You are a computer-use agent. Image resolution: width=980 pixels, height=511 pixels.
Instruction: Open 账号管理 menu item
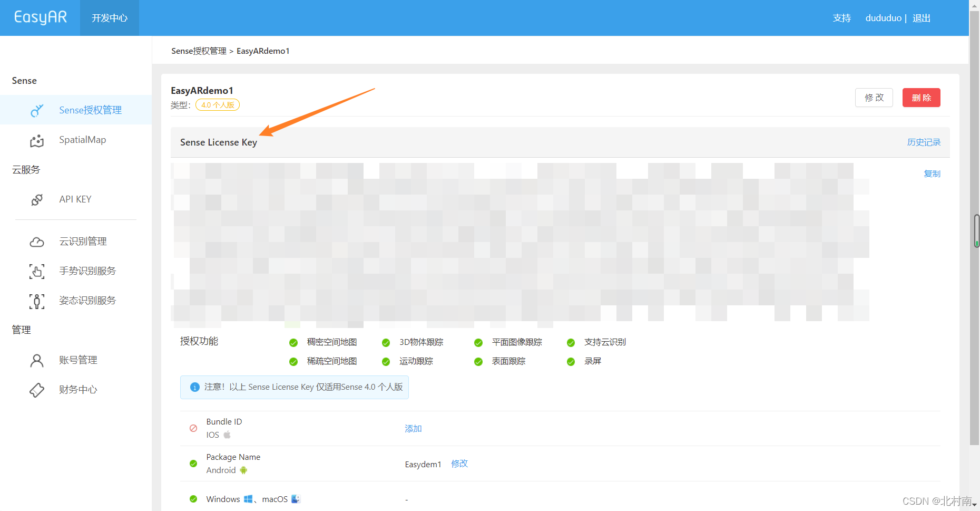pos(78,360)
